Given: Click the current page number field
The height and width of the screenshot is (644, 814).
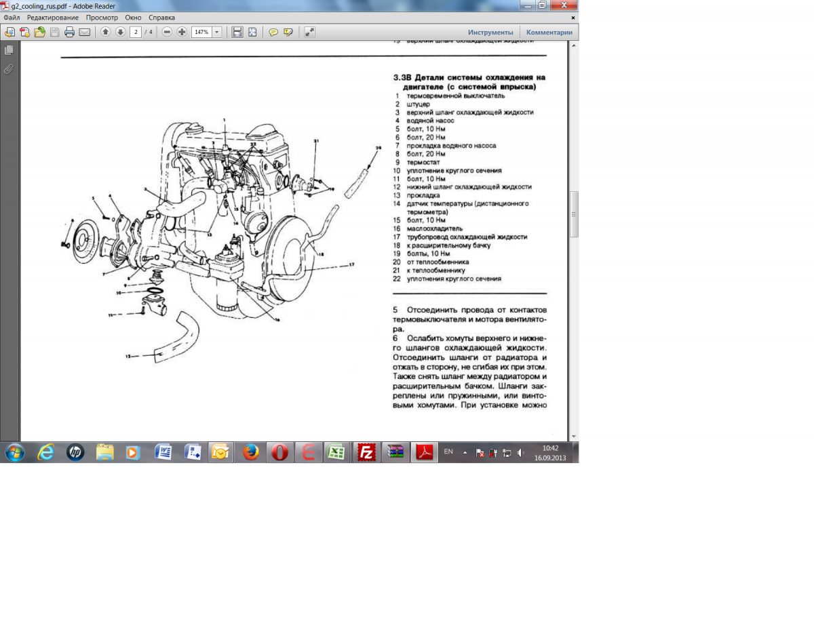Looking at the screenshot, I should [135, 32].
